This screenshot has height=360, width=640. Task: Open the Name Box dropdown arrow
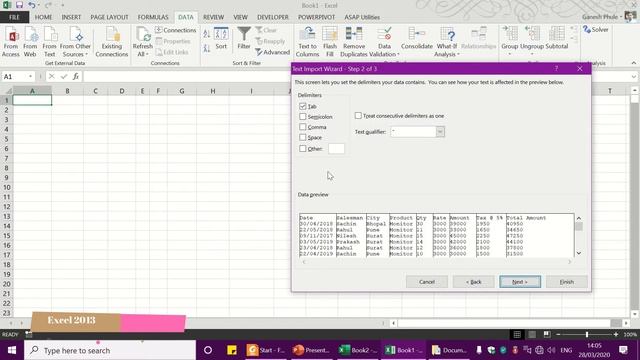tap(30, 76)
